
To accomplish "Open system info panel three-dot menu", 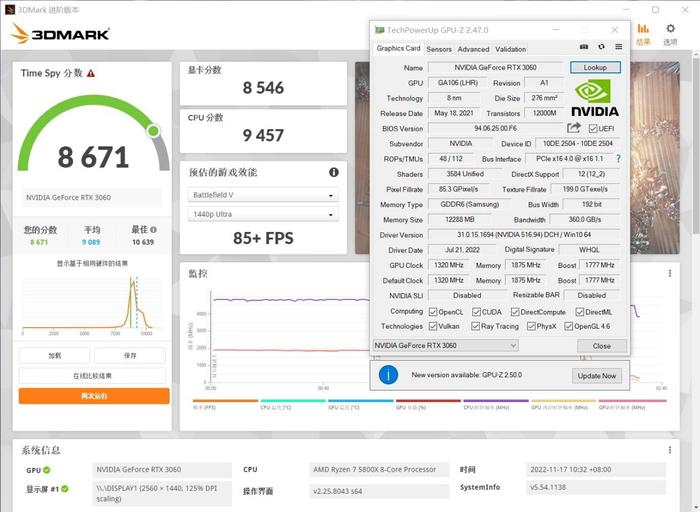I will tap(670, 450).
